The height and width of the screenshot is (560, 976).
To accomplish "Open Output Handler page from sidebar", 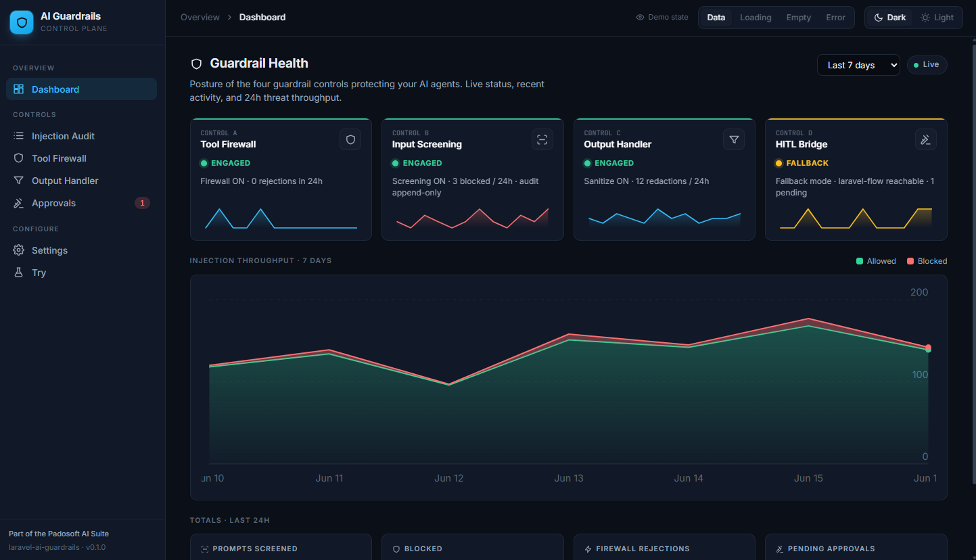I will click(x=81, y=181).
